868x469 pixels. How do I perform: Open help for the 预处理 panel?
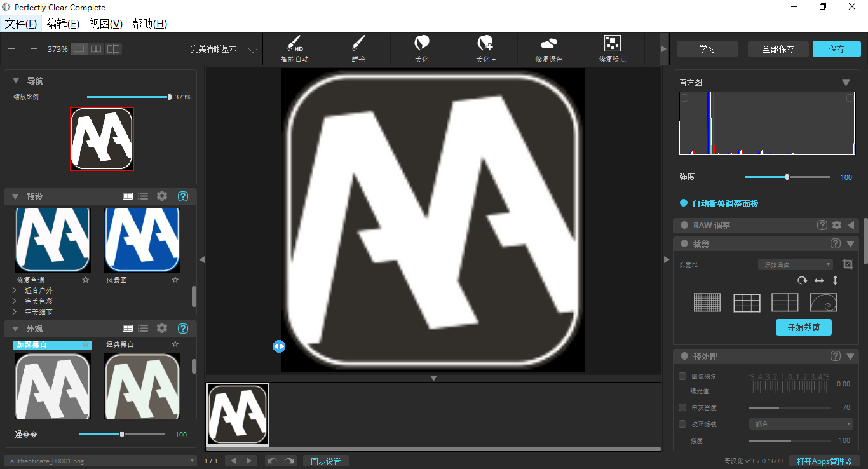coord(836,356)
